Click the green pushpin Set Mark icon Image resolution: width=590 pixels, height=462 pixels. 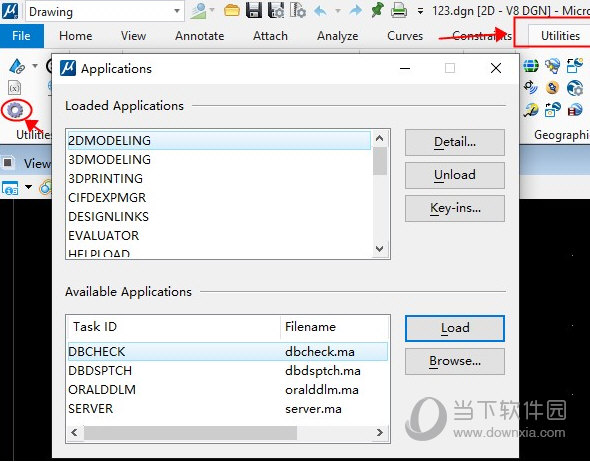pos(377,10)
